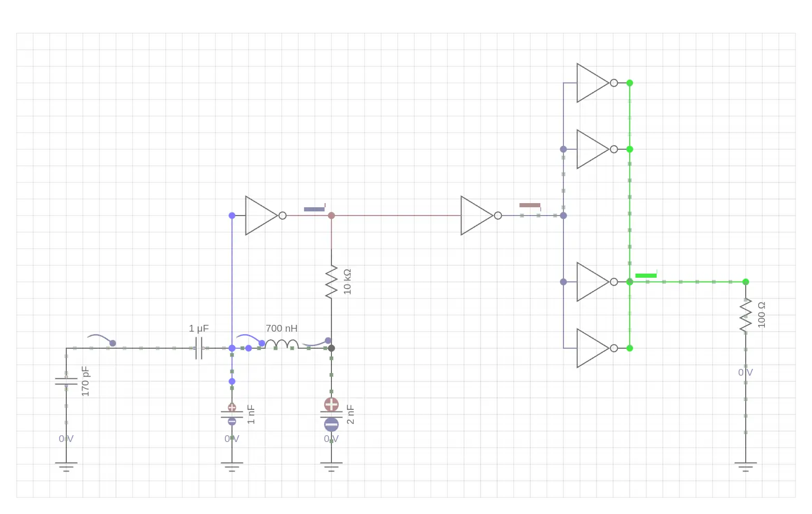Image resolution: width=812 pixels, height=514 pixels.
Task: Click the 10 kΩ resistor
Action: (331, 282)
